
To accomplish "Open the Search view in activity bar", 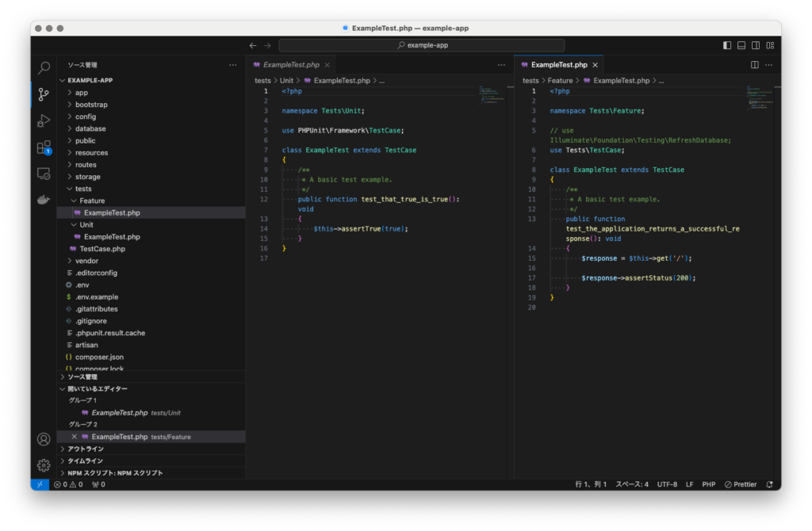I will coord(44,68).
